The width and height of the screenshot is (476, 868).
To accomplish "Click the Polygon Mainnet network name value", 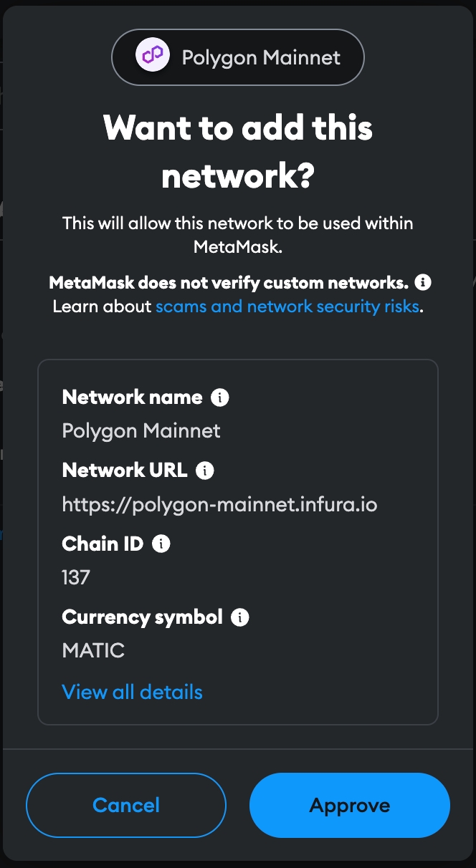I will [x=141, y=431].
